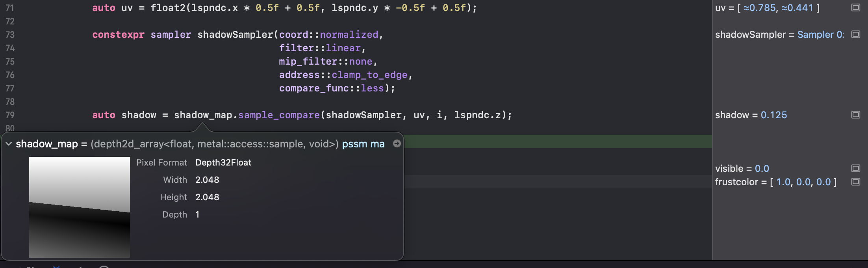Show the shadow value detail view icon
This screenshot has height=268, width=868.
tap(855, 115)
